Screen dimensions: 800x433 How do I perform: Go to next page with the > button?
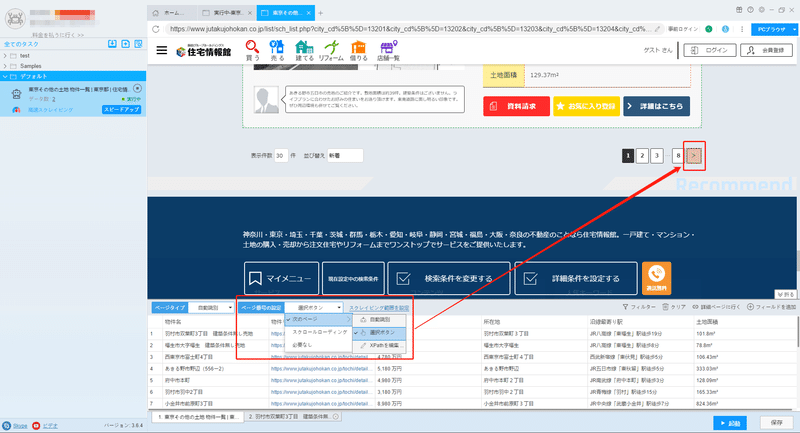(693, 156)
